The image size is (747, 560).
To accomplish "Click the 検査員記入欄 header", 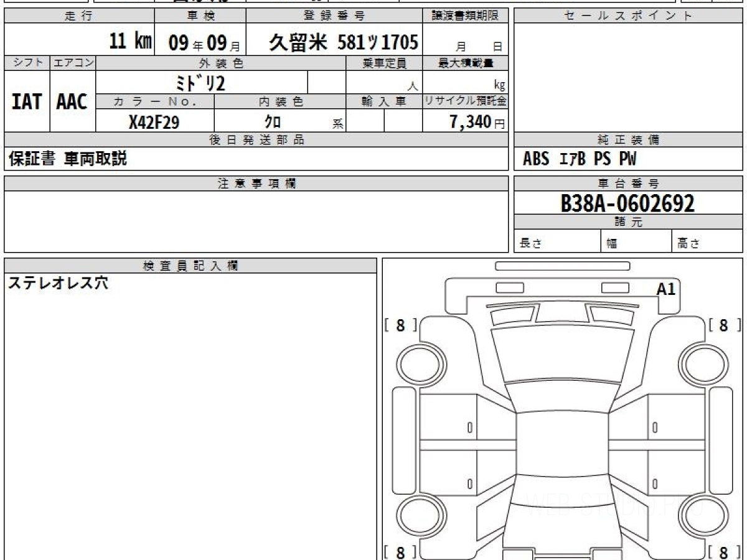I will click(x=190, y=266).
